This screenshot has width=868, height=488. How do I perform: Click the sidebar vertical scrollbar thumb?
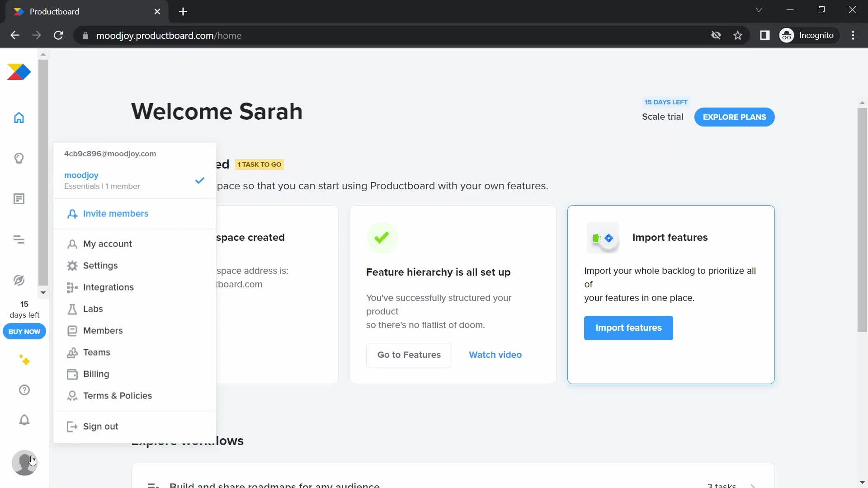[43, 173]
